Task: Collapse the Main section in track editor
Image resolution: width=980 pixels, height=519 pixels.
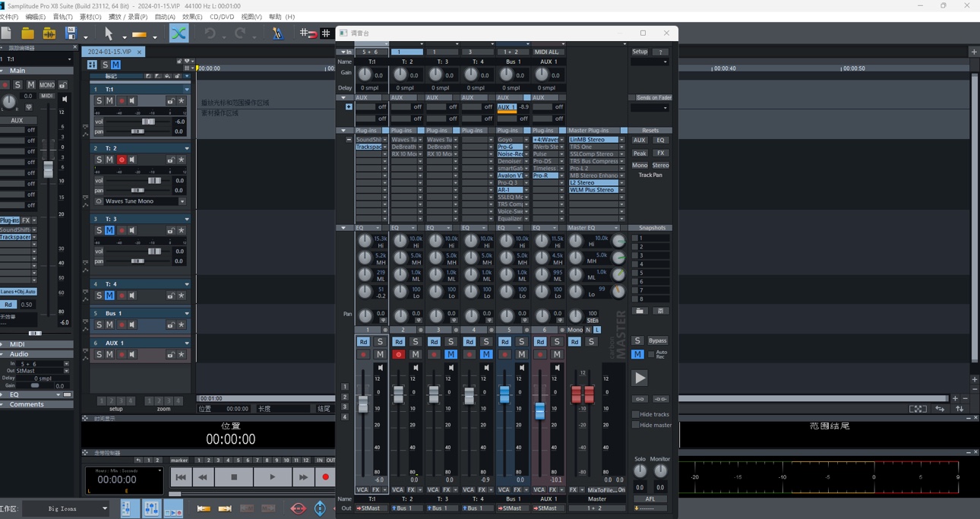Action: [x=3, y=71]
